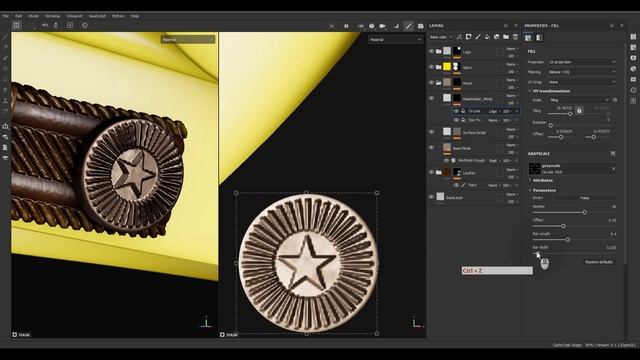Open the Base color channel dropdown in Layers
This screenshot has width=640, height=360.
pyautogui.click(x=441, y=37)
